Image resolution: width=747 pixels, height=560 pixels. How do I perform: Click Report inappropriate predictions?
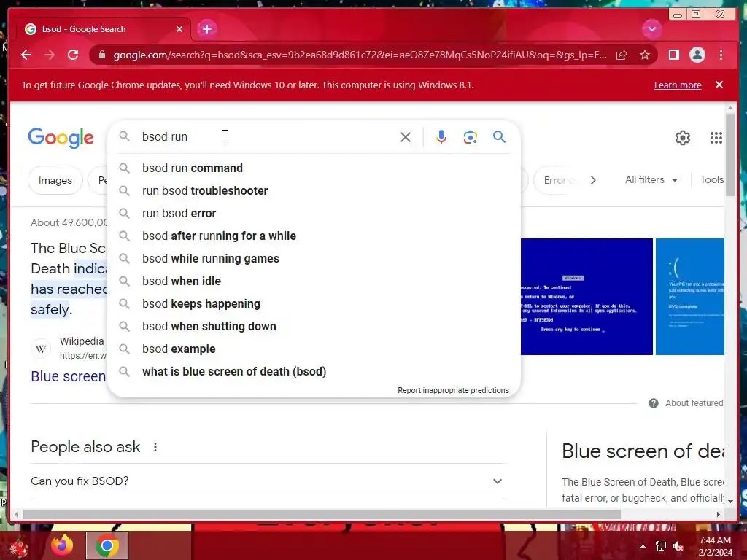[453, 390]
